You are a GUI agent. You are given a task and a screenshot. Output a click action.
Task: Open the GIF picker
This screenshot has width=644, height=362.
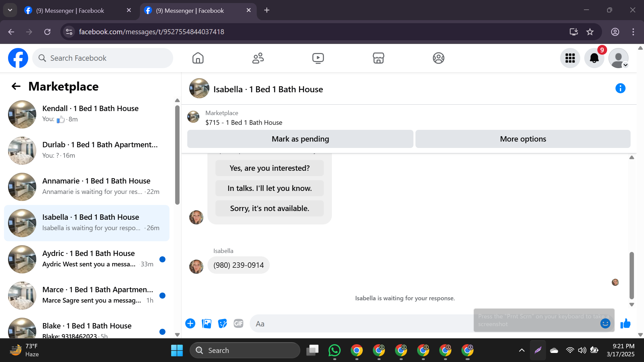coord(239,323)
